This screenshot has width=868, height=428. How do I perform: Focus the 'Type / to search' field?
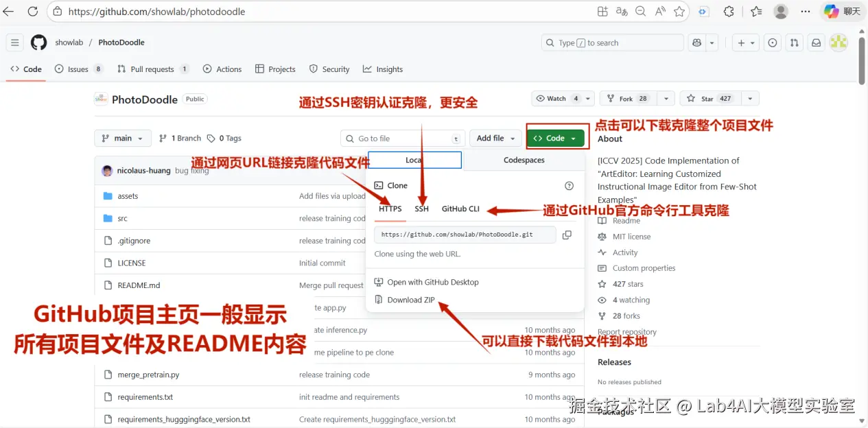(x=613, y=43)
